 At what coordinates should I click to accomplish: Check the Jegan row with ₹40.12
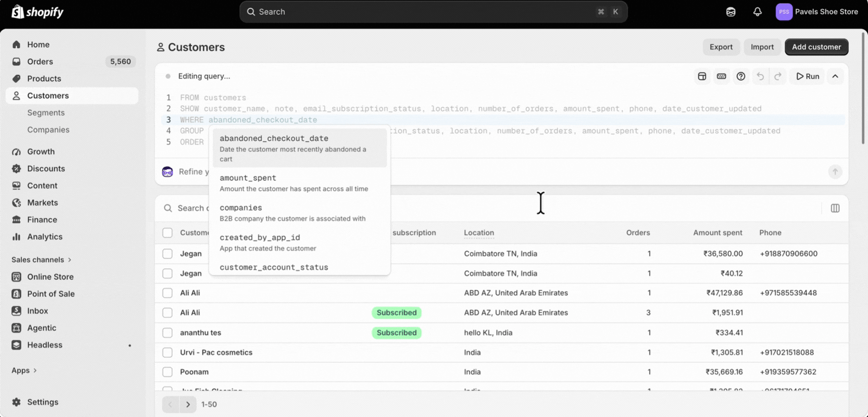click(x=168, y=273)
